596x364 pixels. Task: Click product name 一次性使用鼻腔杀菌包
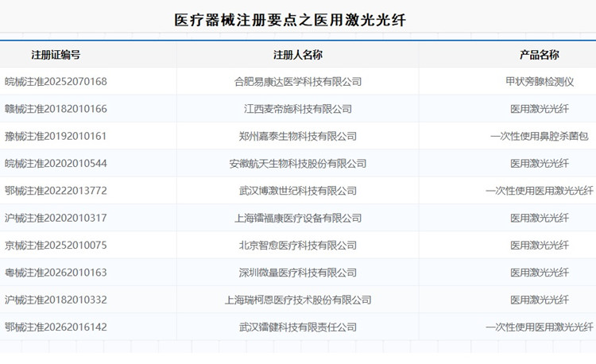pyautogui.click(x=540, y=136)
